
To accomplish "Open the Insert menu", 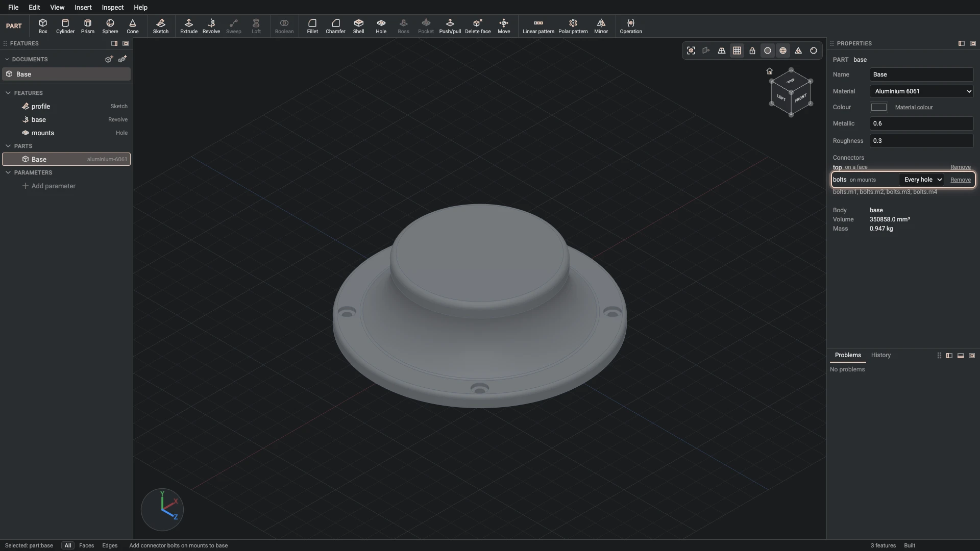I will 83,7.
